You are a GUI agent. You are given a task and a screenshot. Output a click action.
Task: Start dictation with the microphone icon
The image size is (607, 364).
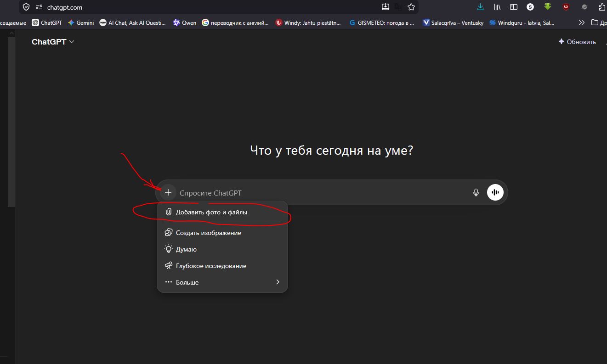pos(476,192)
